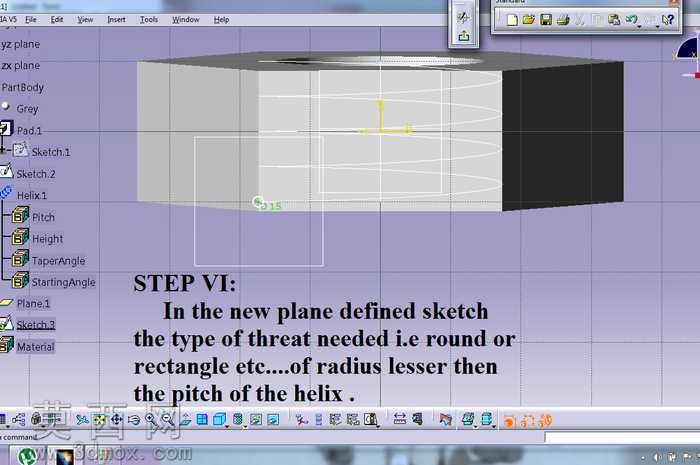Click the Fit All In icon
Viewport: 700px width, 465px height.
click(99, 419)
